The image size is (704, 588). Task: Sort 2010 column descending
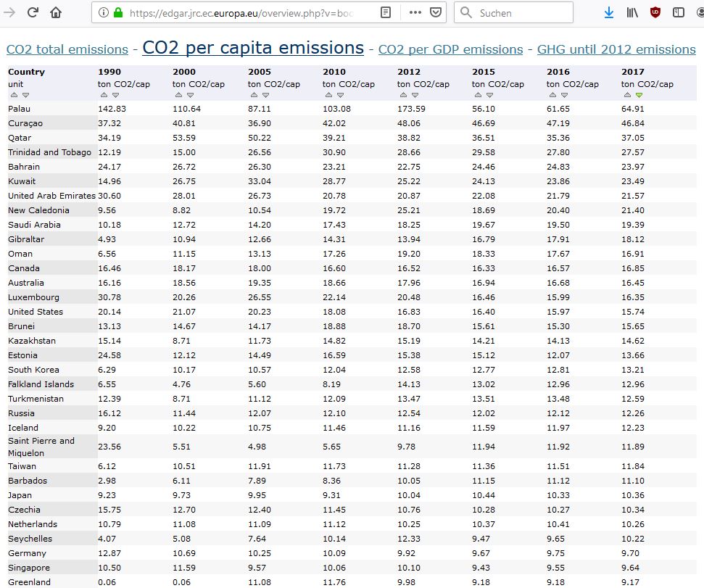point(340,95)
